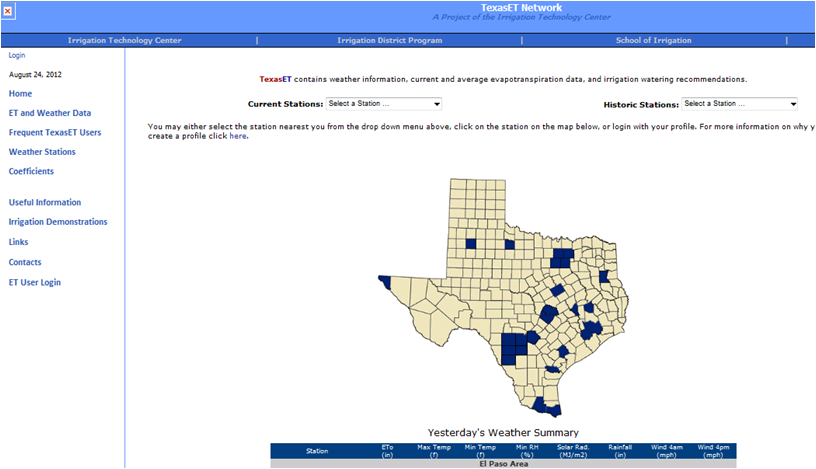Open Useful Information link
The width and height of the screenshot is (816, 469).
pos(45,202)
